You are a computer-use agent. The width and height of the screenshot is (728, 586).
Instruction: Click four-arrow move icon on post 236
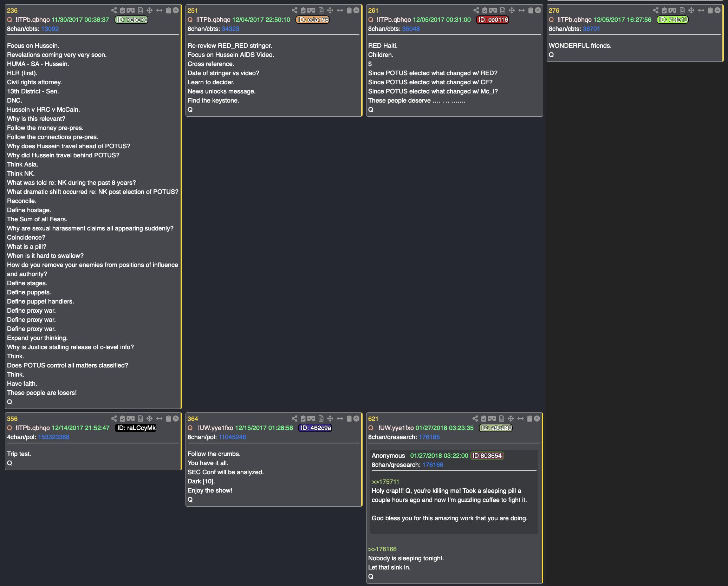pyautogui.click(x=150, y=10)
